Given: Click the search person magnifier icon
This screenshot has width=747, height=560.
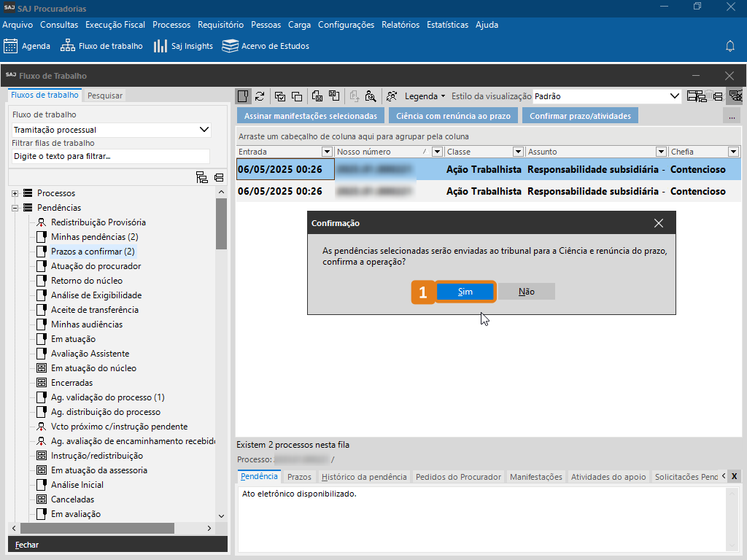Looking at the screenshot, I should (x=371, y=96).
